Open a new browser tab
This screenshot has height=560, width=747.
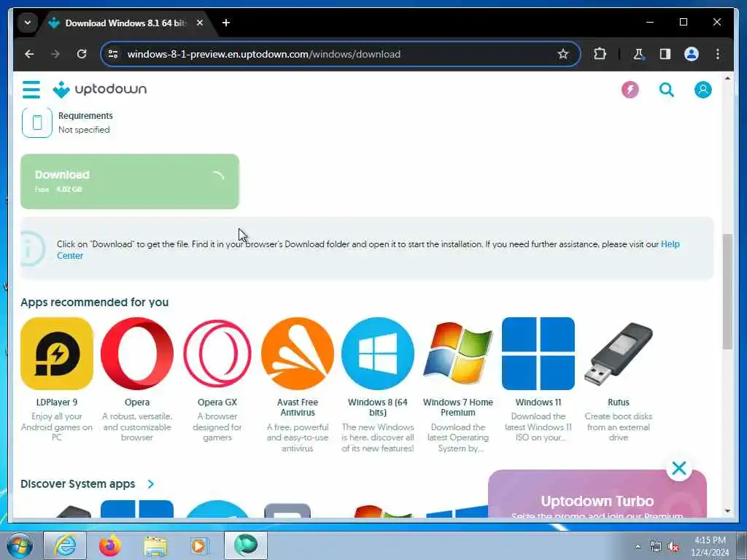pos(226,23)
